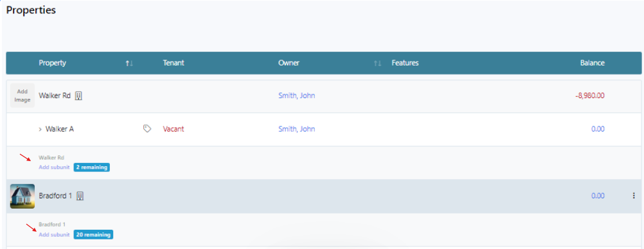
Task: Open the Walker Rd property name
Action: pos(55,96)
